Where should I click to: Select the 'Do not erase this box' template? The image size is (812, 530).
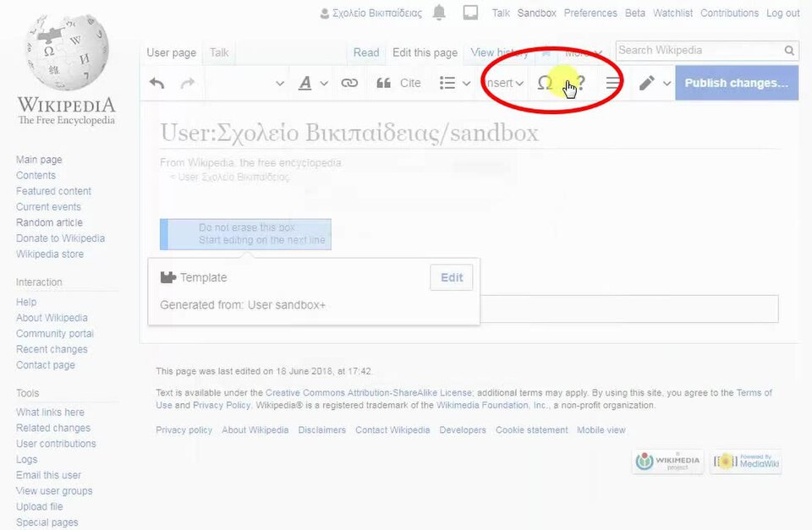point(245,234)
